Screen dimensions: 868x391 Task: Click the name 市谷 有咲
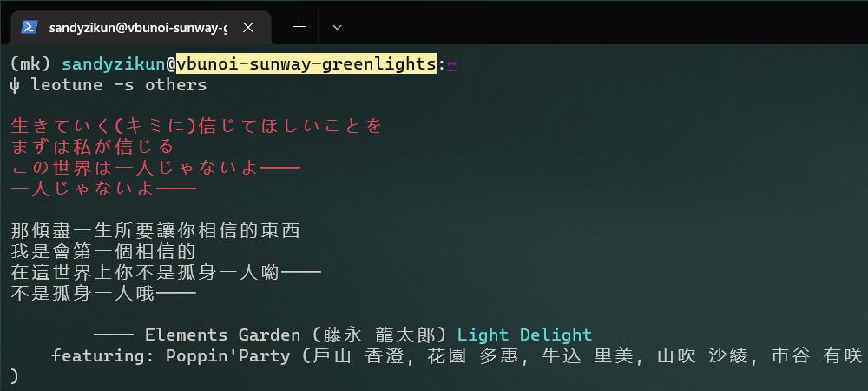coord(817,355)
